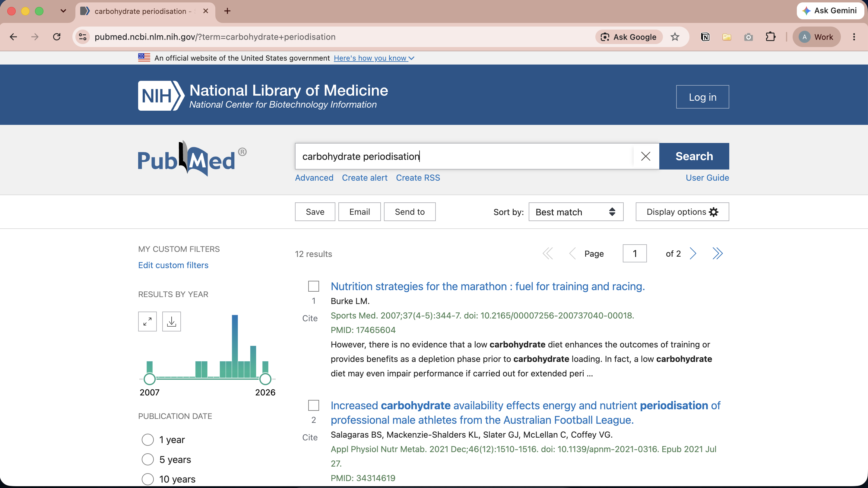868x488 pixels.
Task: Open the yellow folder extension icon
Action: [727, 37]
